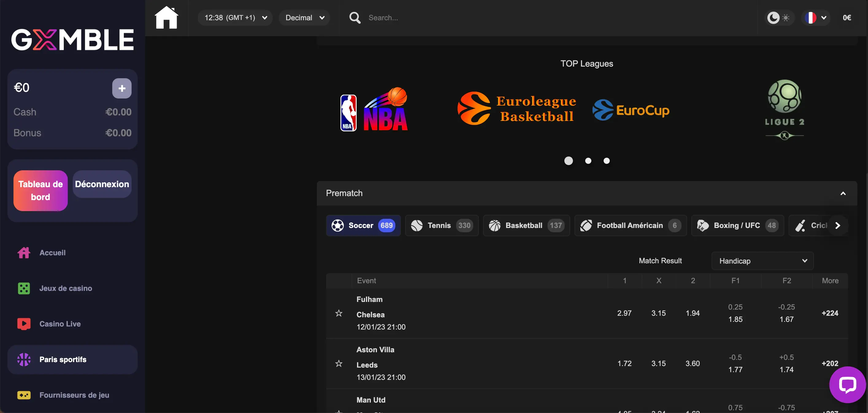
Task: Click the Accueil house icon
Action: (24, 253)
